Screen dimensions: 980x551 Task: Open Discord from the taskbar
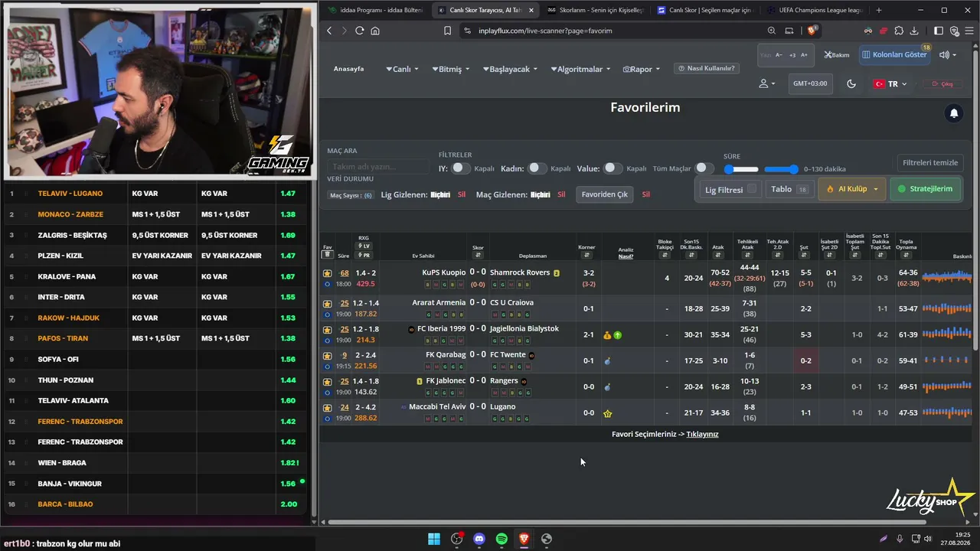pyautogui.click(x=479, y=539)
